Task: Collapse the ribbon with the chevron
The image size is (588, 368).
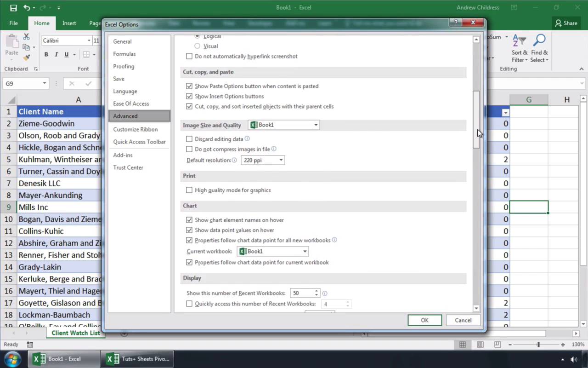Action: pyautogui.click(x=581, y=69)
